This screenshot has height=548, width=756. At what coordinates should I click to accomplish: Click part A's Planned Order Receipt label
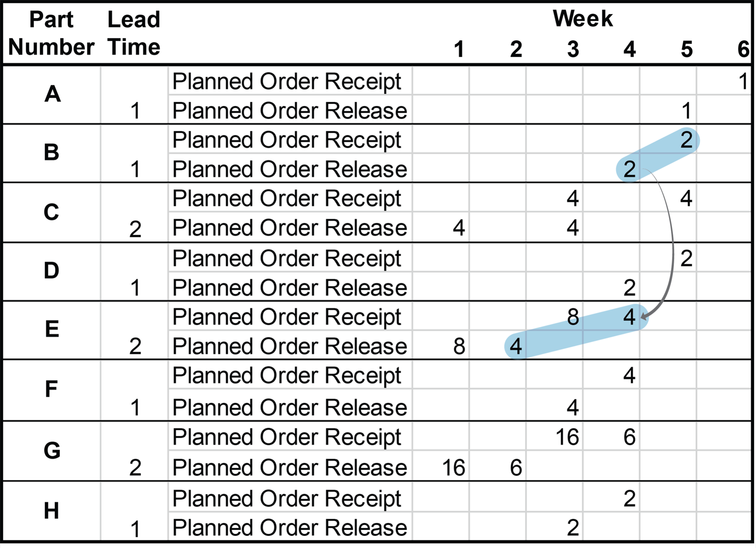click(286, 81)
